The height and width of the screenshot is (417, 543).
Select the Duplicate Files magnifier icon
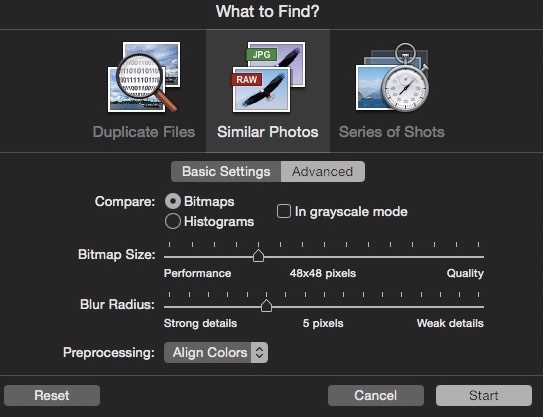(x=144, y=77)
